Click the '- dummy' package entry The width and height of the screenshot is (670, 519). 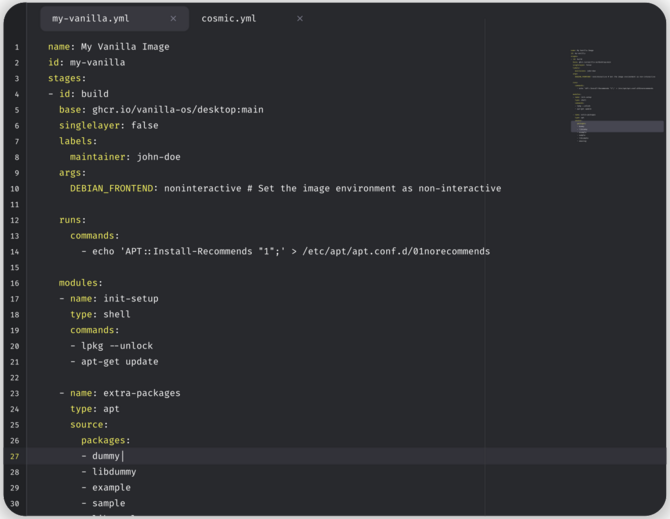pyautogui.click(x=100, y=456)
